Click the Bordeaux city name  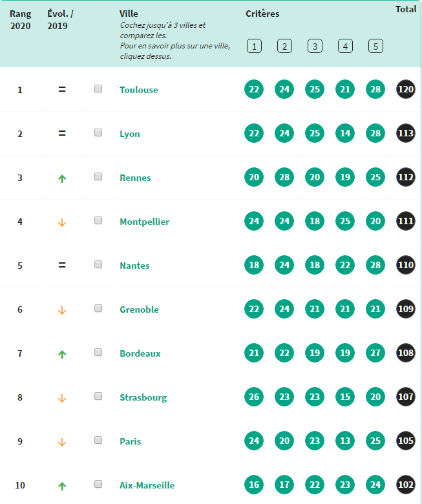point(140,353)
